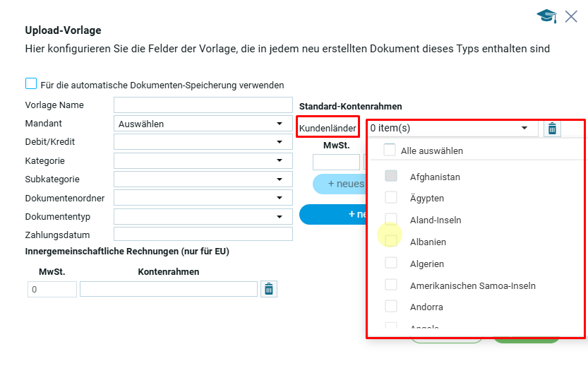Delete the Innergemeinschaftliche MwSt. row
The width and height of the screenshot is (588, 366).
click(268, 289)
